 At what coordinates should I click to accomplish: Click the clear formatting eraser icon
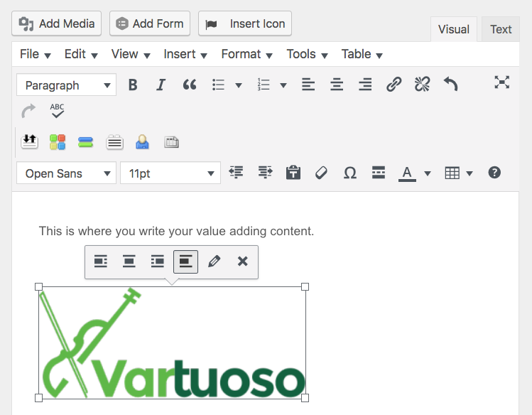(321, 173)
